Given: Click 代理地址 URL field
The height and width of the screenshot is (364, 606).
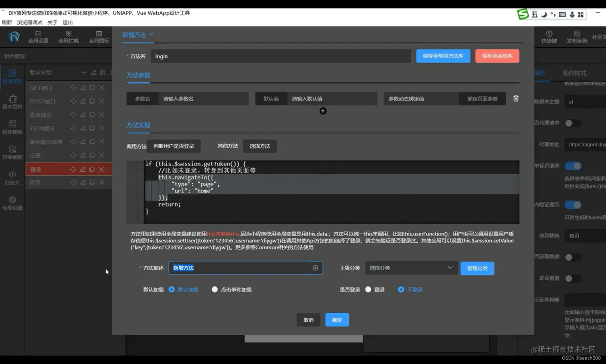Looking at the screenshot, I should (x=585, y=145).
